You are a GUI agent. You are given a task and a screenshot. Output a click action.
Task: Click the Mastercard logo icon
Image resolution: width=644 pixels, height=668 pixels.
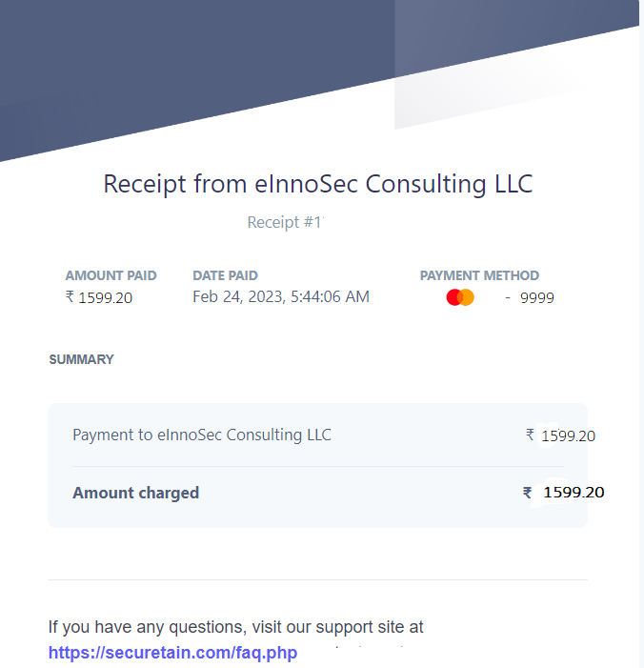coord(460,297)
